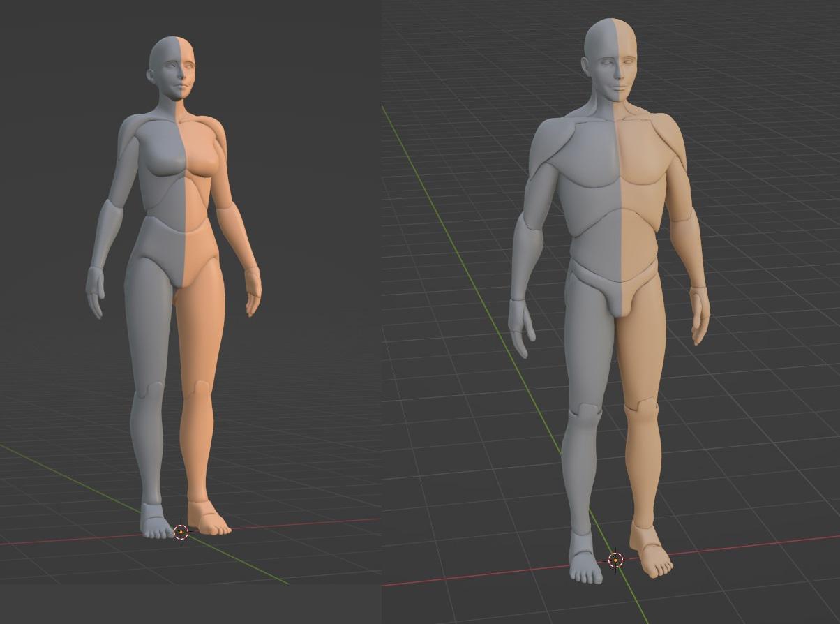Select the female model's head
This screenshot has height=624, width=840.
point(172,66)
